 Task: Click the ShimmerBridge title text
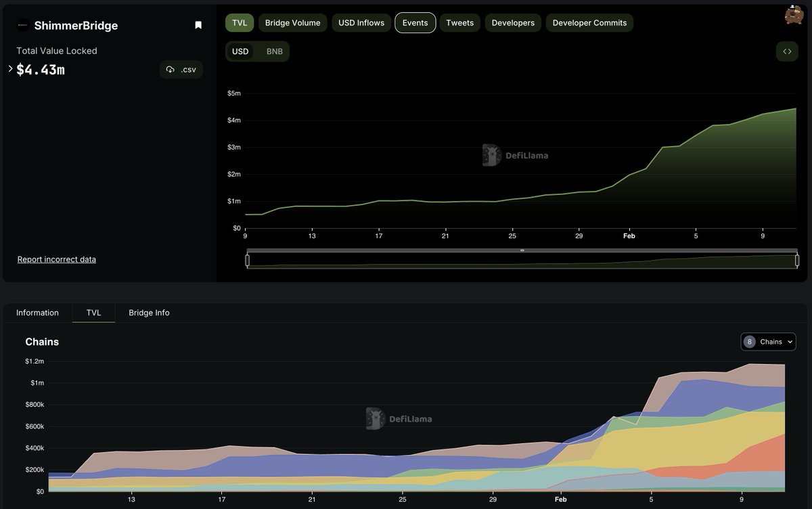[x=76, y=26]
